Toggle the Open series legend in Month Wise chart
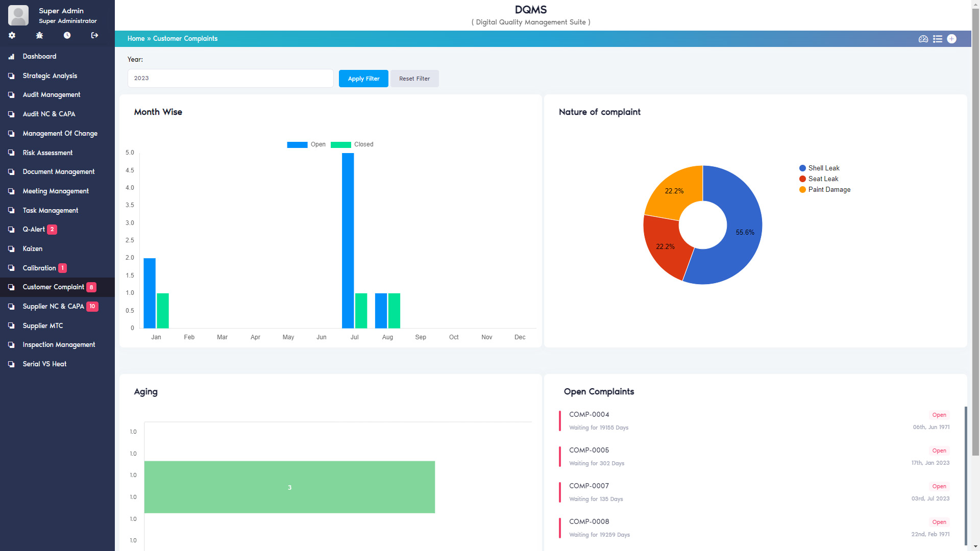The width and height of the screenshot is (980, 551). tap(306, 144)
